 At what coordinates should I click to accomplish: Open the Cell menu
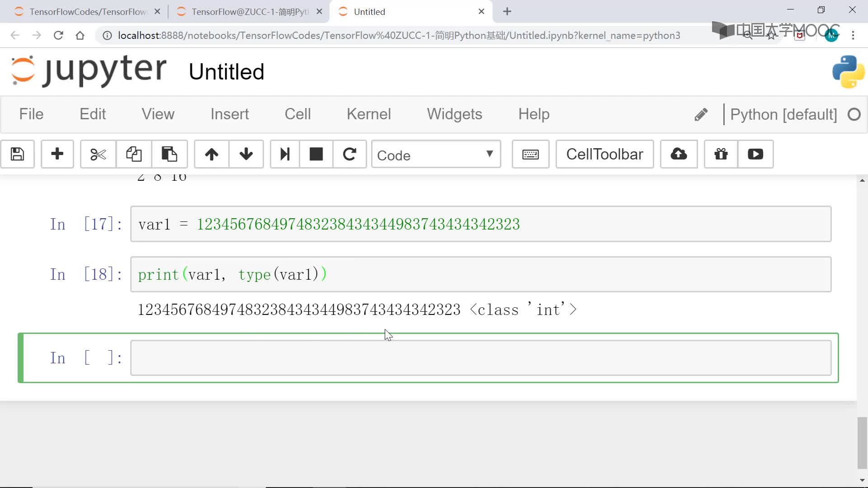tap(297, 114)
